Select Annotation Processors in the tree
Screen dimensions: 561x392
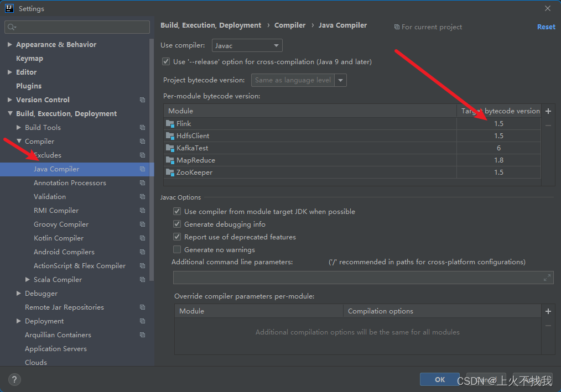click(x=70, y=183)
